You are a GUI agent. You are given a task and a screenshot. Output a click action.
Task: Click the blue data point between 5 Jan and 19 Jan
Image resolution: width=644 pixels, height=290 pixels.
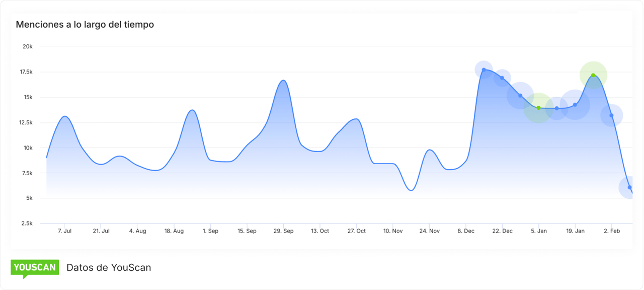pyautogui.click(x=556, y=108)
